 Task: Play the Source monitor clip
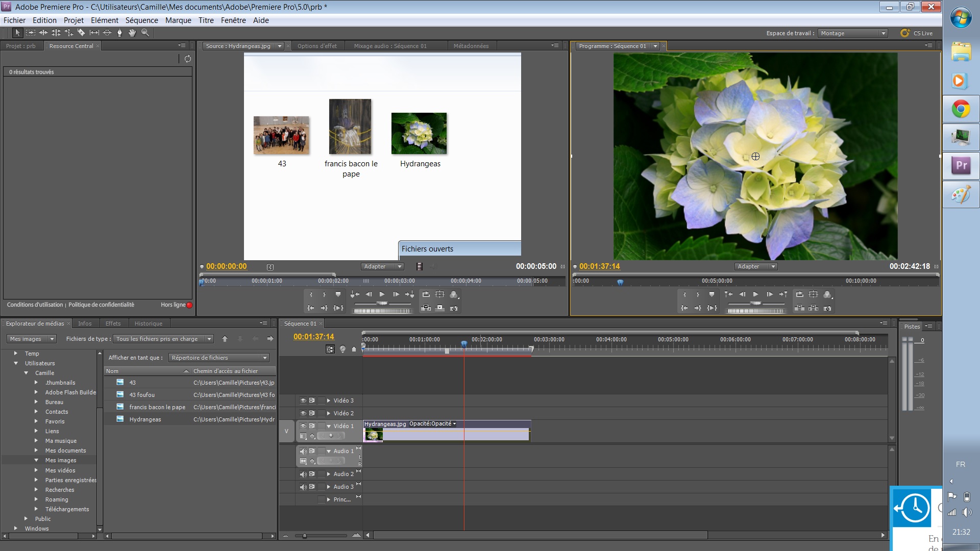click(382, 294)
